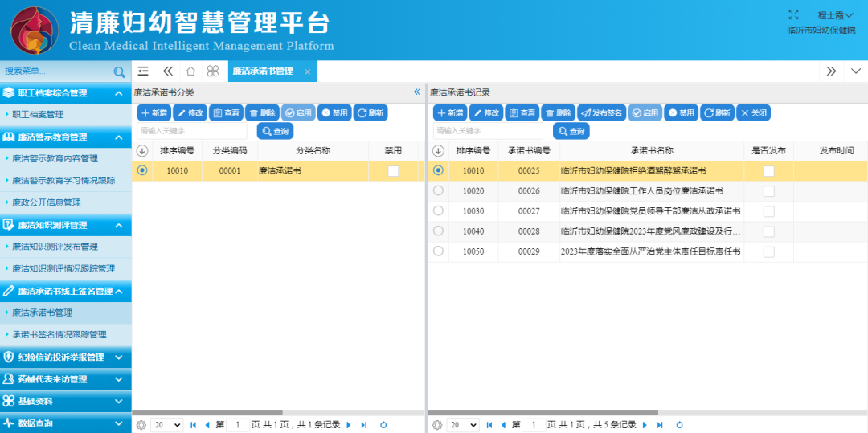Viewport: 868px width, 433px height.
Task: Select radio button for category 00001
Action: (142, 171)
